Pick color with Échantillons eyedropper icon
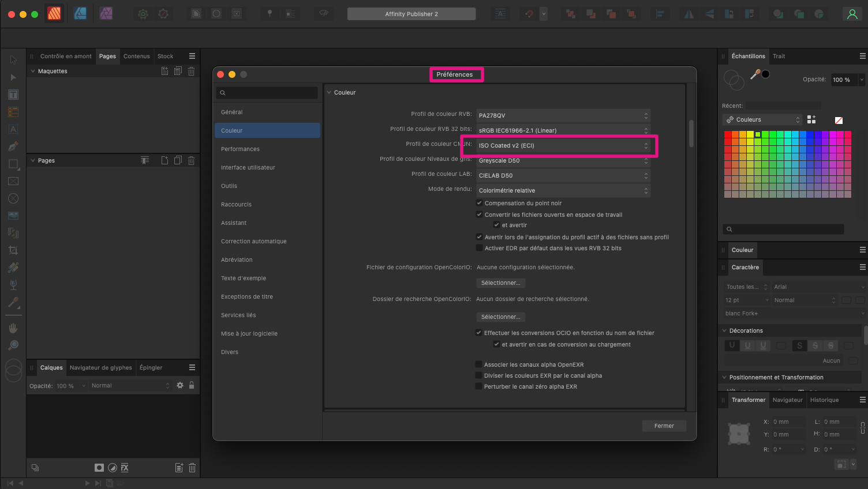The height and width of the screenshot is (489, 868). [x=755, y=74]
